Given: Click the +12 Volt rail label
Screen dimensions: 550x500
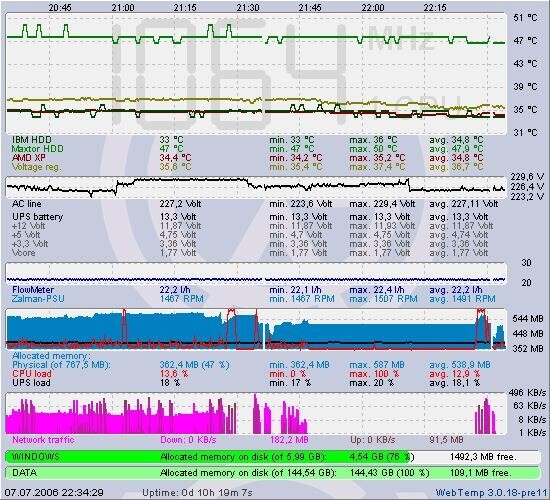Looking at the screenshot, I should [28, 226].
